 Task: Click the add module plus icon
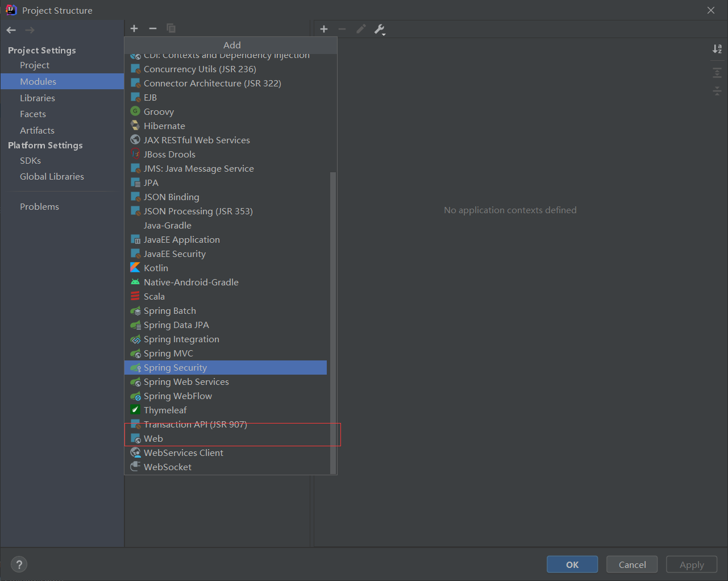pyautogui.click(x=134, y=28)
